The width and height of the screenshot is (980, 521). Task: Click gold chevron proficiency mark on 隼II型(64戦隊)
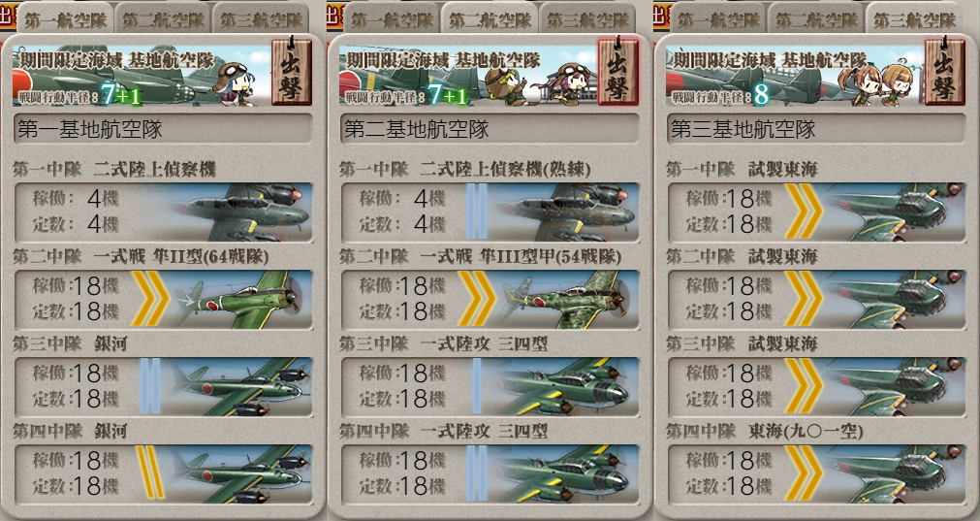click(150, 299)
